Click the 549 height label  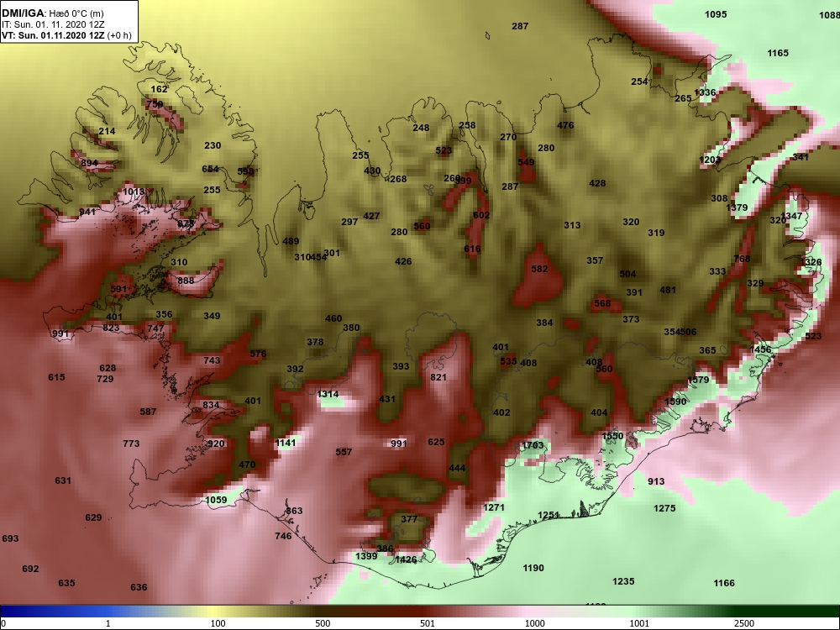click(x=526, y=162)
